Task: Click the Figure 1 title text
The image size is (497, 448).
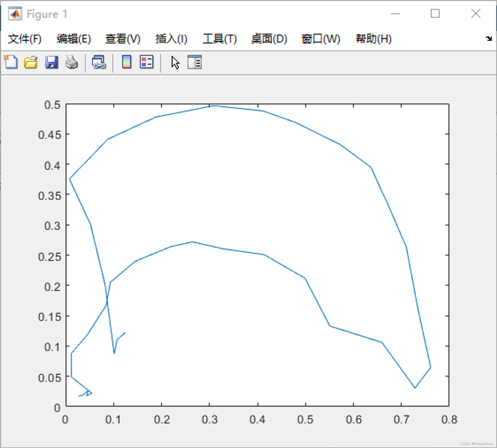Action: point(47,14)
